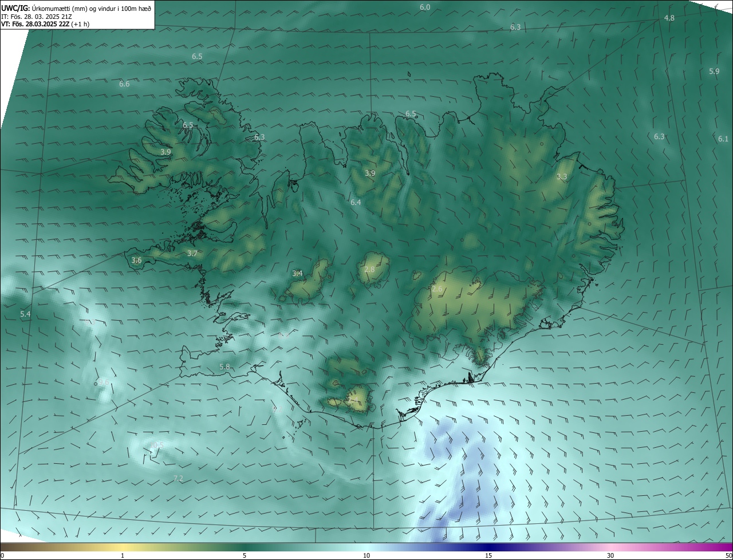Click the 3.4 value label

pos(297,274)
